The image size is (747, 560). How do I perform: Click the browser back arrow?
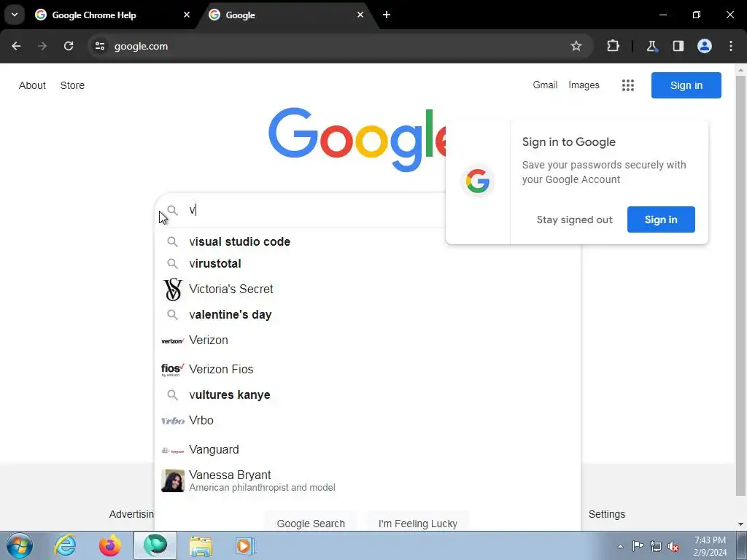point(16,46)
